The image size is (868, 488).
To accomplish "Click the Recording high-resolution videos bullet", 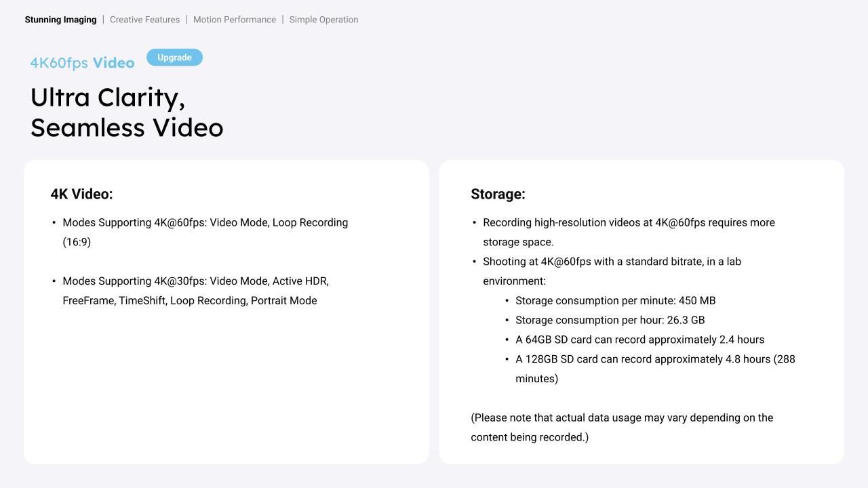I will 628,222.
